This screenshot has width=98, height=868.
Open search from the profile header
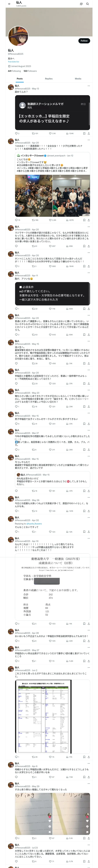tap(87, 4)
